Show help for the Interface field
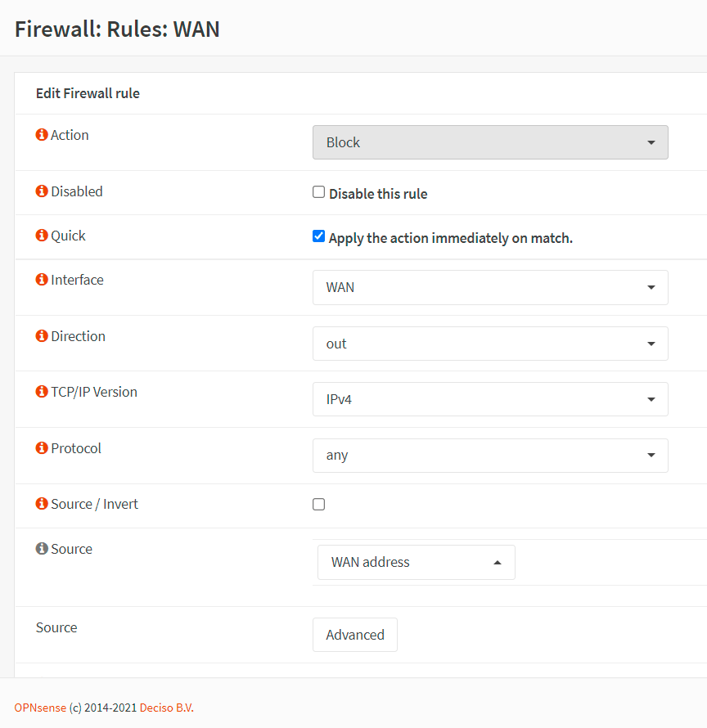The image size is (707, 728). click(42, 280)
